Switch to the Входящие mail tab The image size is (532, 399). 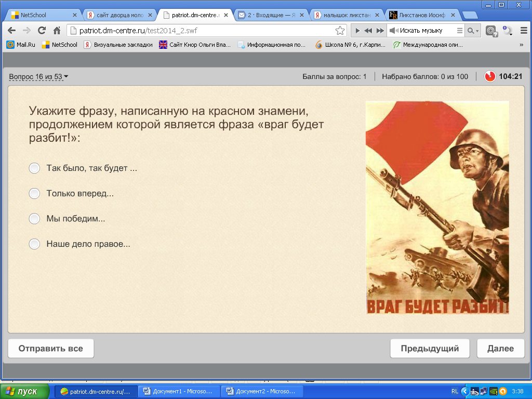click(x=271, y=15)
